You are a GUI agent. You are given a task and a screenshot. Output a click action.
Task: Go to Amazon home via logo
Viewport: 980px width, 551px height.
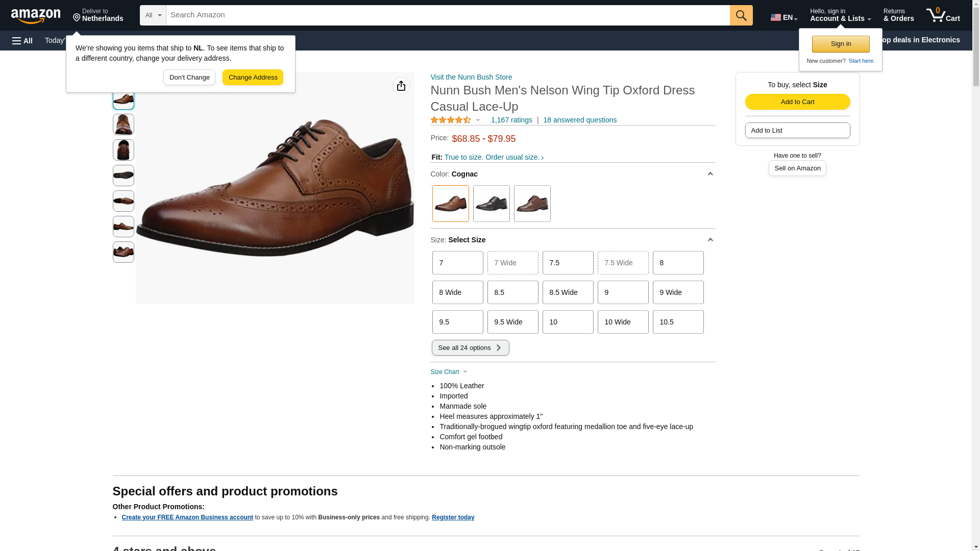36,16
